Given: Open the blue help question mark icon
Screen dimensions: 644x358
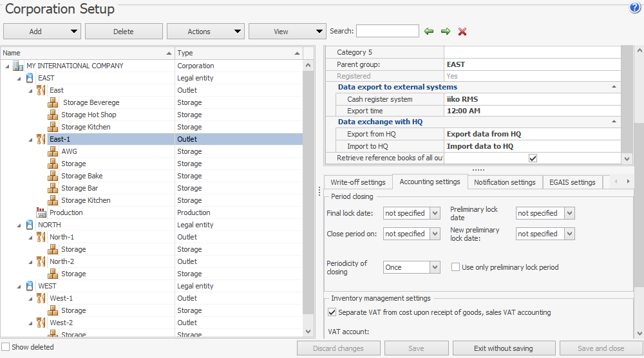Looking at the screenshot, I should click(x=635, y=8).
